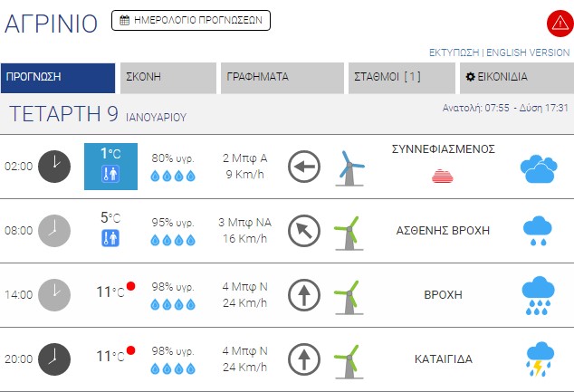Screen dimensions: 574x392
Task: Click the 02:00 clock icon
Action: 54,167
